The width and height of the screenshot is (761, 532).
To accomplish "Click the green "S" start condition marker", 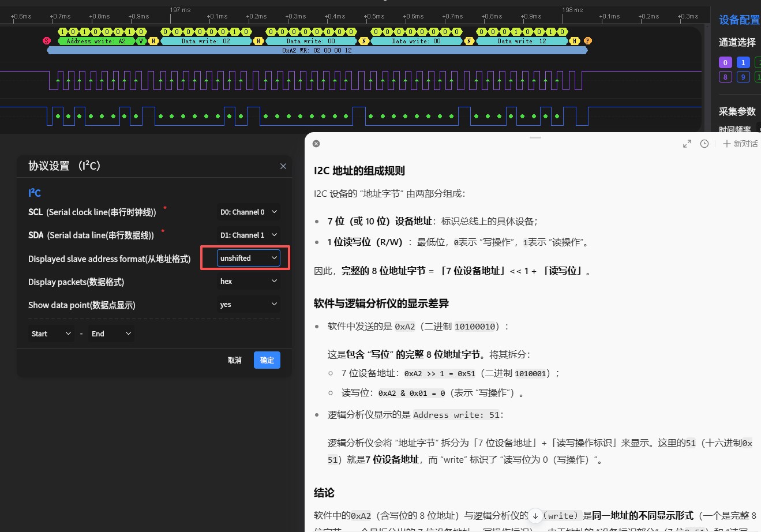I will coord(46,40).
